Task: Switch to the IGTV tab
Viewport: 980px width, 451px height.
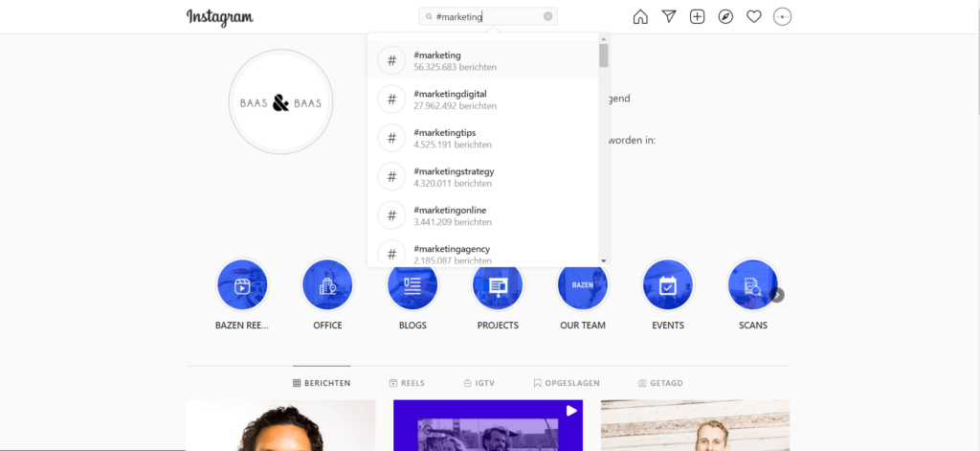Action: pos(479,383)
